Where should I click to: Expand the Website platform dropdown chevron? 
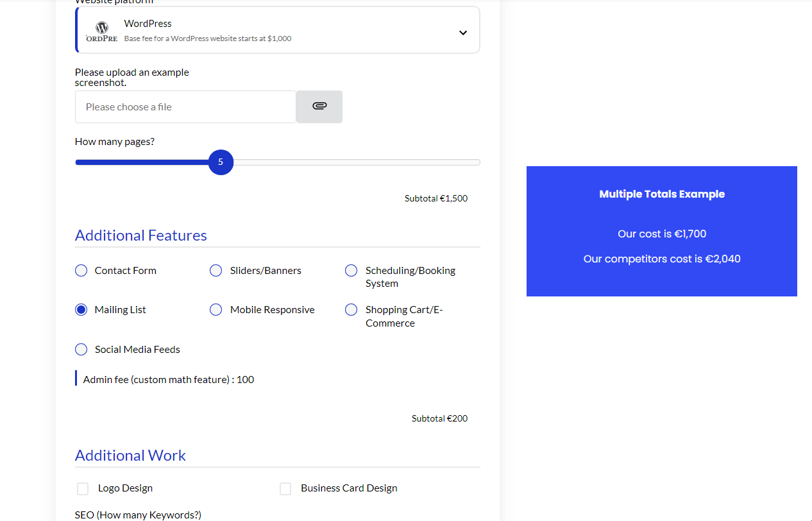pyautogui.click(x=463, y=33)
